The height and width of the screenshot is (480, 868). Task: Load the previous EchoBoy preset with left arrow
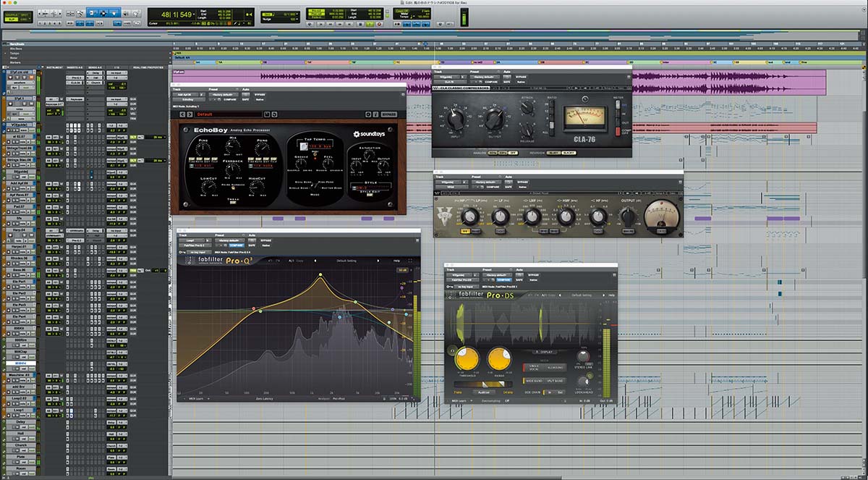pyautogui.click(x=182, y=114)
